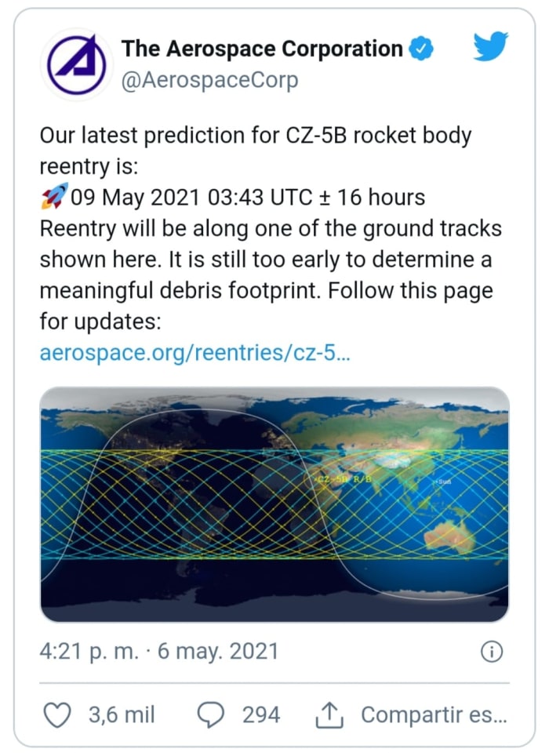View the 294 replies count
The image size is (549, 756).
tap(260, 714)
